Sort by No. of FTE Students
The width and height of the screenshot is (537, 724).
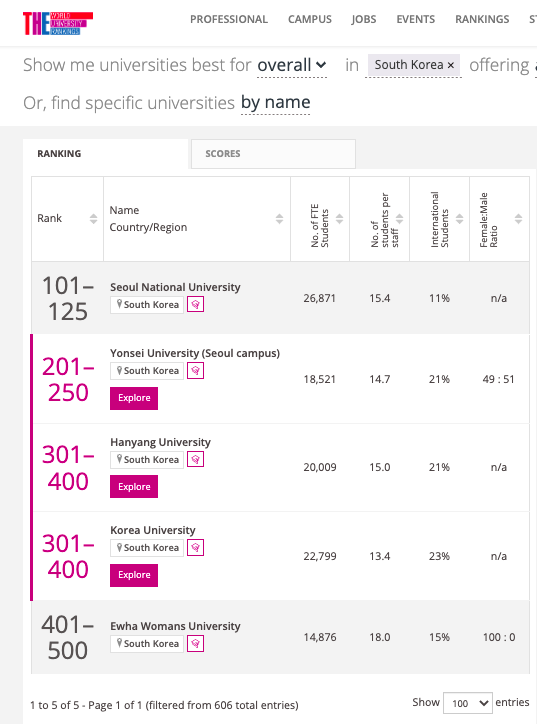click(339, 219)
